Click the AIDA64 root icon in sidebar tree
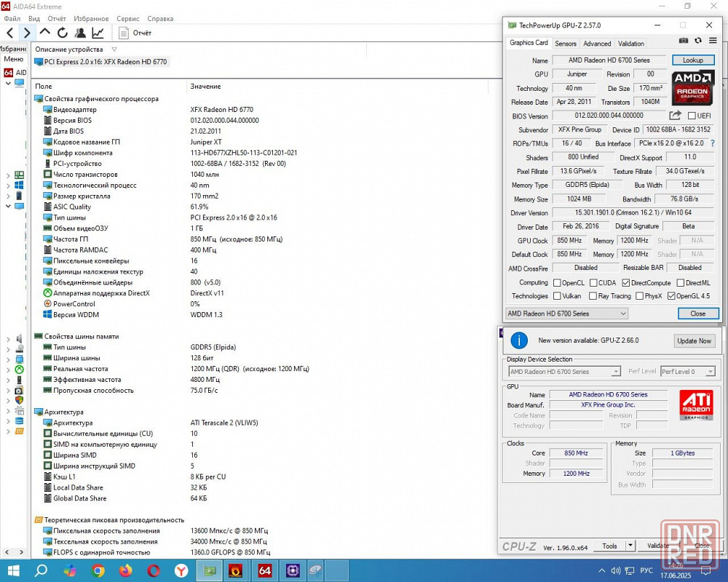The image size is (728, 582). [x=8, y=73]
